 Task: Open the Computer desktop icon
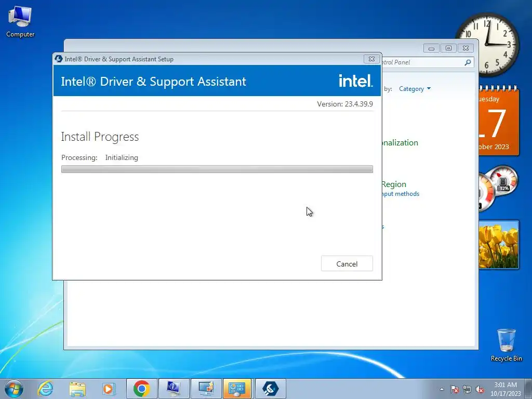click(x=20, y=22)
